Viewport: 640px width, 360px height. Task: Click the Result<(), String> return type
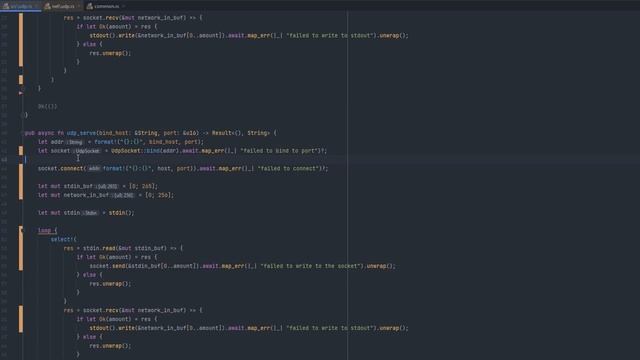pyautogui.click(x=240, y=133)
